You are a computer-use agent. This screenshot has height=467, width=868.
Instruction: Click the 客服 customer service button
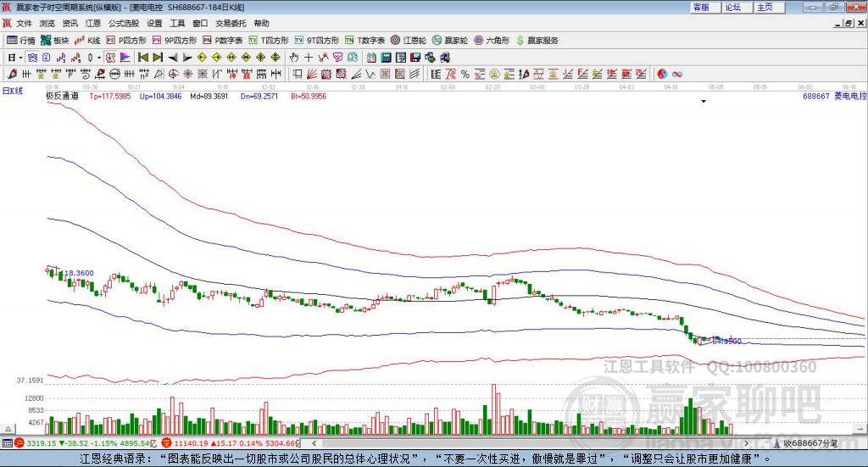tap(705, 7)
